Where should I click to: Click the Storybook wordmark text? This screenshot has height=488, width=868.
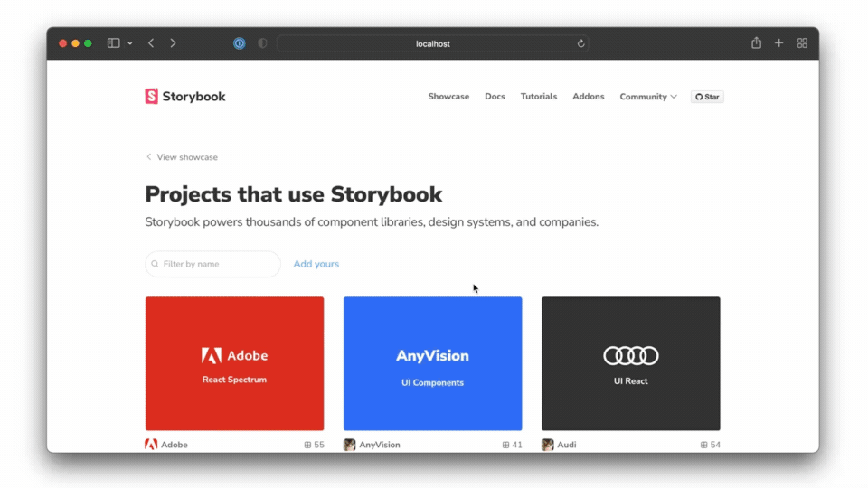(x=193, y=97)
